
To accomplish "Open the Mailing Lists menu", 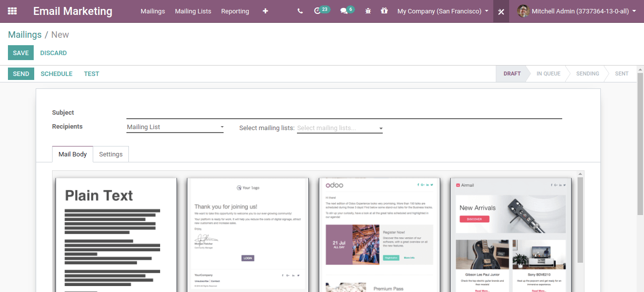I will tap(193, 11).
